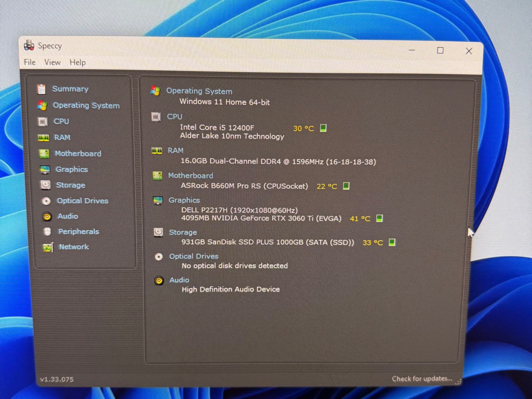Select Motherboard in the sidebar
The width and height of the screenshot is (532, 399).
[x=78, y=154]
